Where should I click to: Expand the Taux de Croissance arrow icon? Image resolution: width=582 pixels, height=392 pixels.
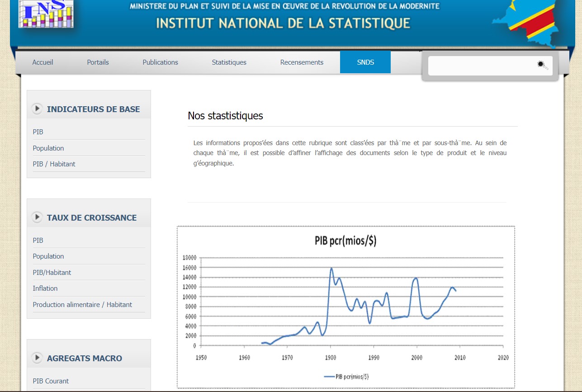tap(37, 217)
